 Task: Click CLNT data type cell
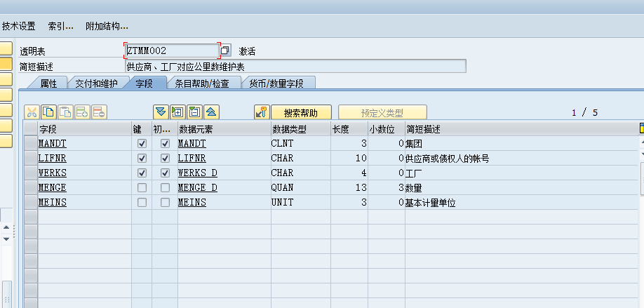tap(301, 143)
